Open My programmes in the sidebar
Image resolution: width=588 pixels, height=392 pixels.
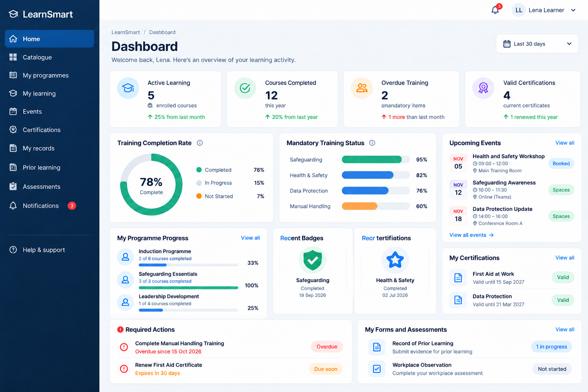point(49,75)
